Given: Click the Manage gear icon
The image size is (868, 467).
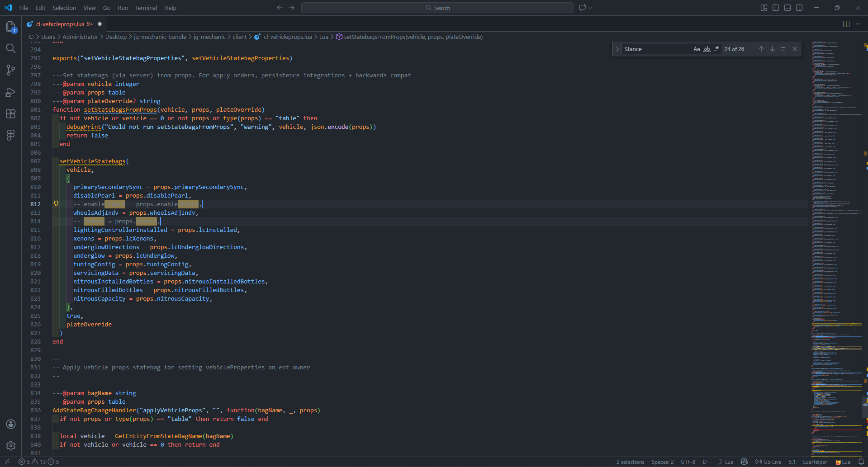Looking at the screenshot, I should pyautogui.click(x=11, y=446).
